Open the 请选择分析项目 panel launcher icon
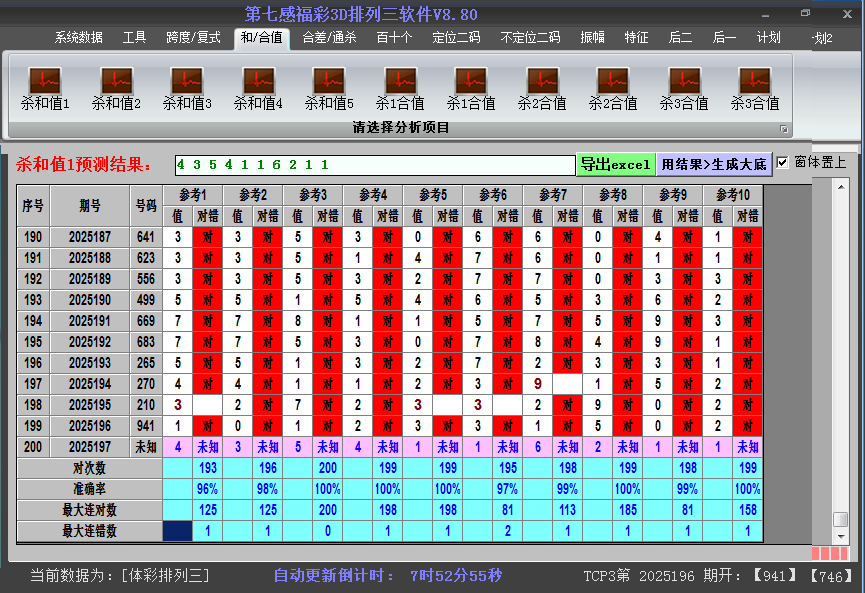Viewport: 865px width, 593px height. (783, 129)
